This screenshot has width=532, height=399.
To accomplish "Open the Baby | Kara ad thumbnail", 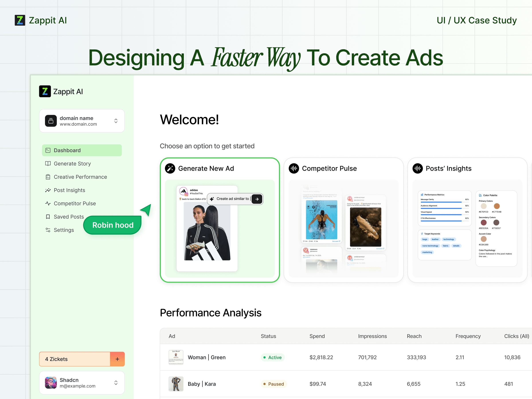I will coord(176,384).
